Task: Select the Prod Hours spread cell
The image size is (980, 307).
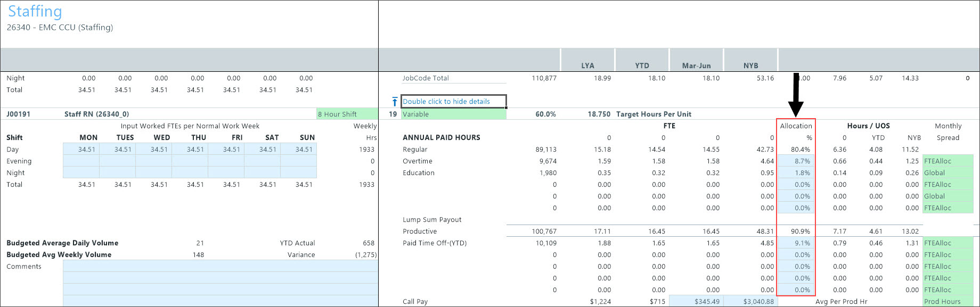Action: pos(950,302)
